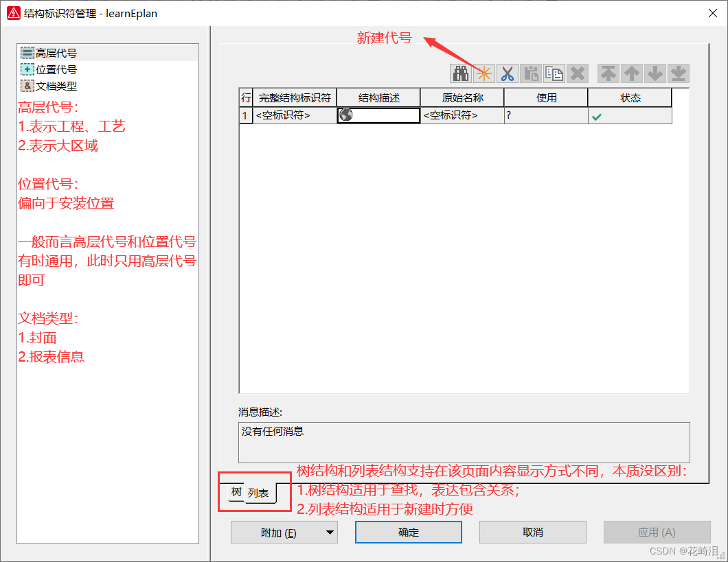Select row number 1 cell
Viewport: 728px width, 562px height.
coord(246,115)
